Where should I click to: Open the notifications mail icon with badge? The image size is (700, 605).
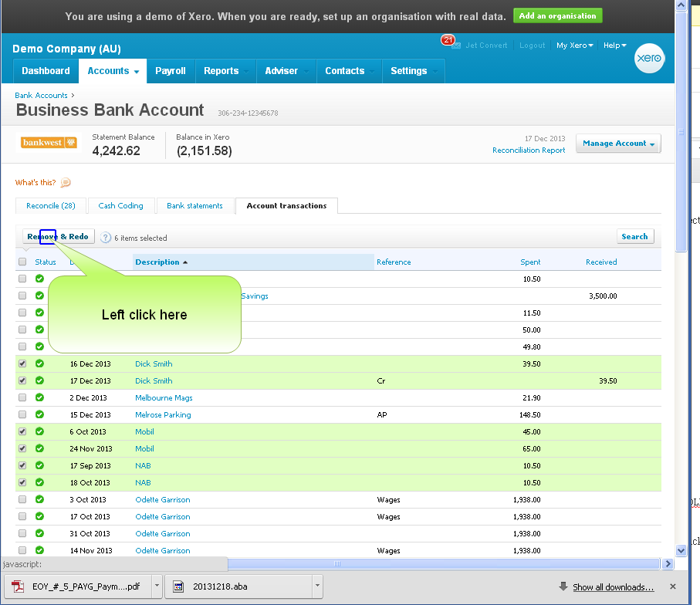(x=455, y=46)
